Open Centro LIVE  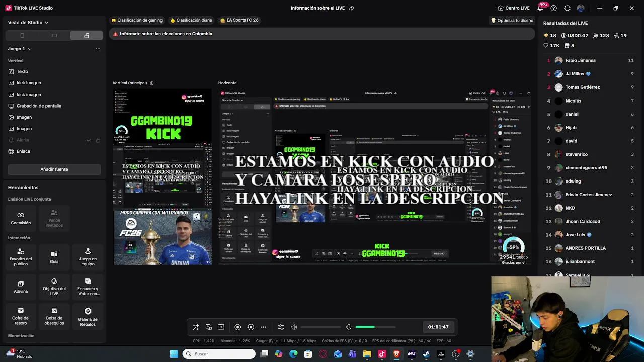[514, 8]
